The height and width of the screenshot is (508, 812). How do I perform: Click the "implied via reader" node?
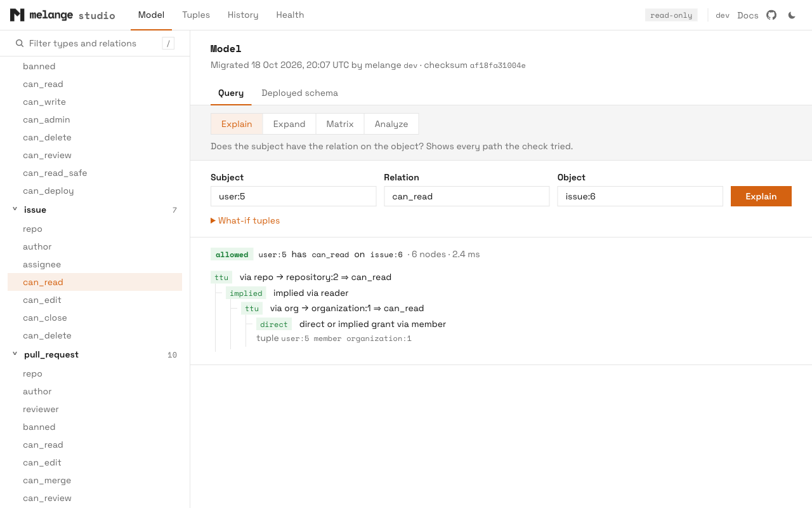click(311, 293)
